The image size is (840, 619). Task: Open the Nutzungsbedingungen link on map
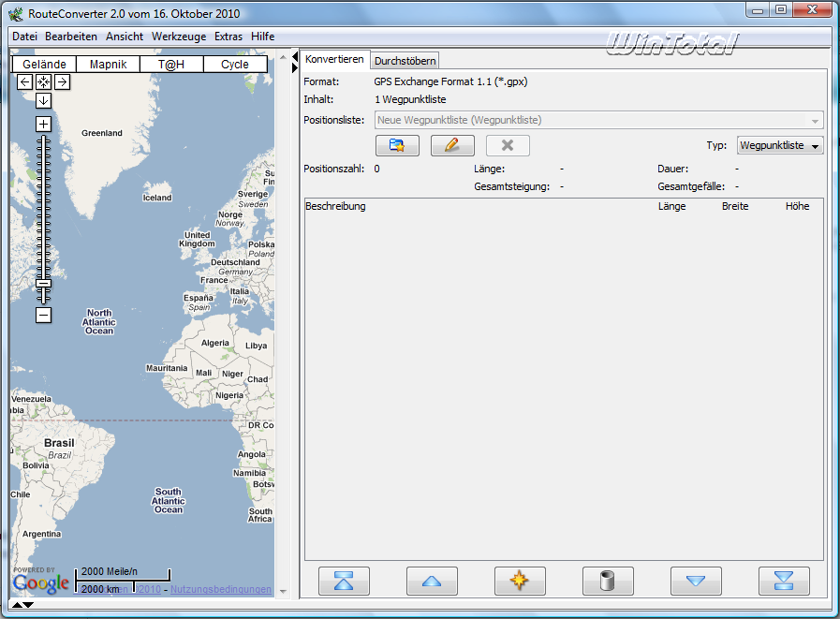pos(221,590)
